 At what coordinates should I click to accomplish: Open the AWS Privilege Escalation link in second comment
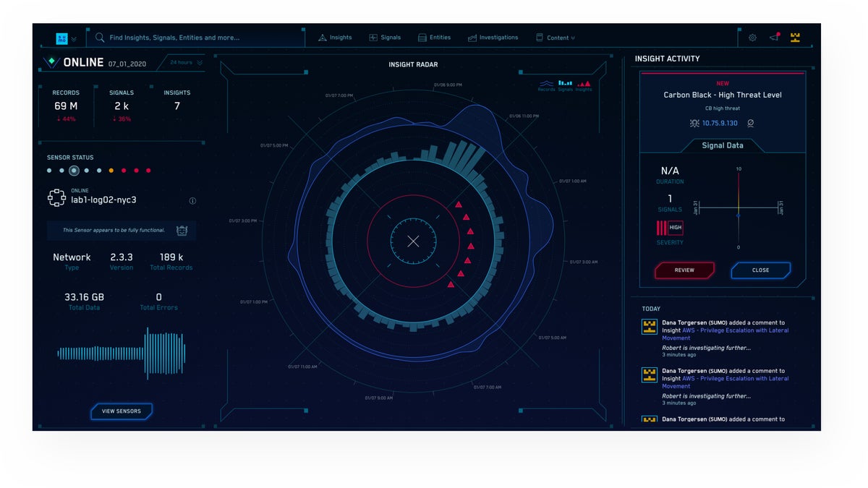pyautogui.click(x=726, y=382)
